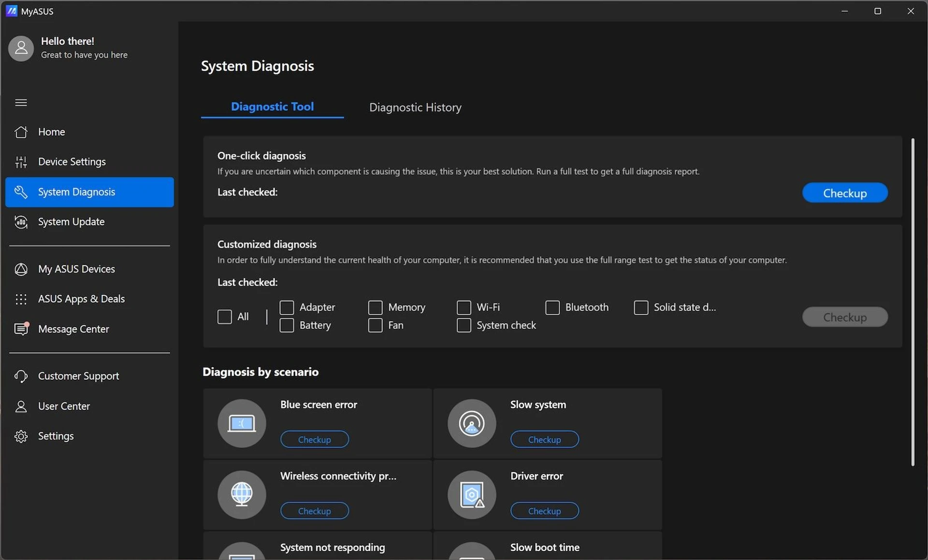Click the Driver error shield icon
The image size is (928, 560).
(x=472, y=494)
